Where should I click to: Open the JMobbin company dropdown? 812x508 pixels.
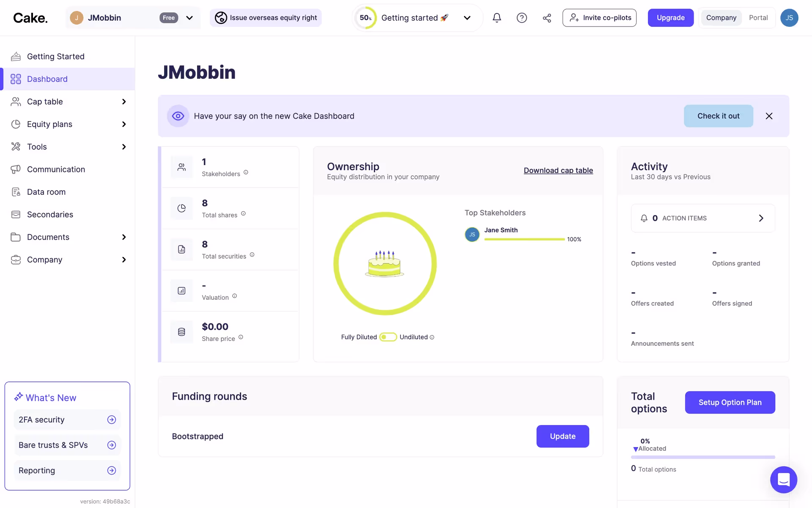(x=189, y=18)
